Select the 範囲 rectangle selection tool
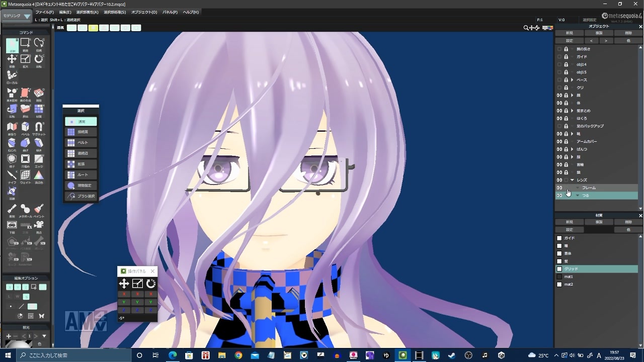 coord(25,45)
